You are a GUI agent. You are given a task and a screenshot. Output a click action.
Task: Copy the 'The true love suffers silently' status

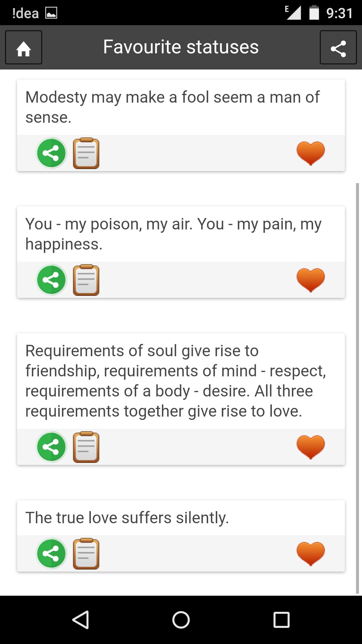[86, 554]
